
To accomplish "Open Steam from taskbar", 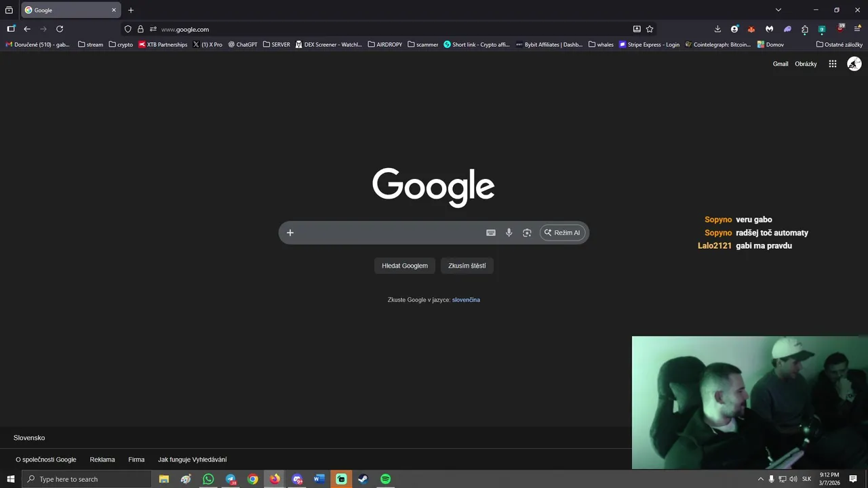I will pyautogui.click(x=363, y=479).
